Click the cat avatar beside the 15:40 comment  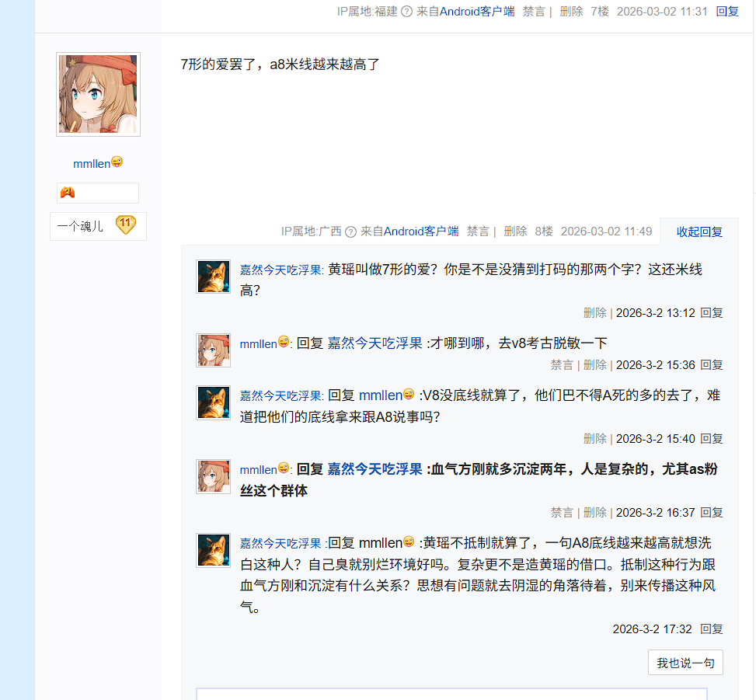213,402
